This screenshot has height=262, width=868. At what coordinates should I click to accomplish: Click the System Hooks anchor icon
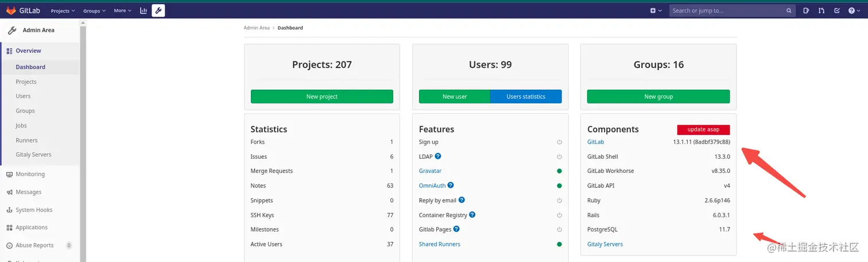[10, 210]
